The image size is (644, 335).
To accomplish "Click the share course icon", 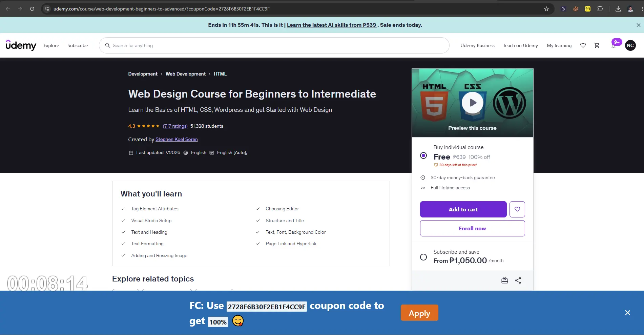I will tap(518, 280).
